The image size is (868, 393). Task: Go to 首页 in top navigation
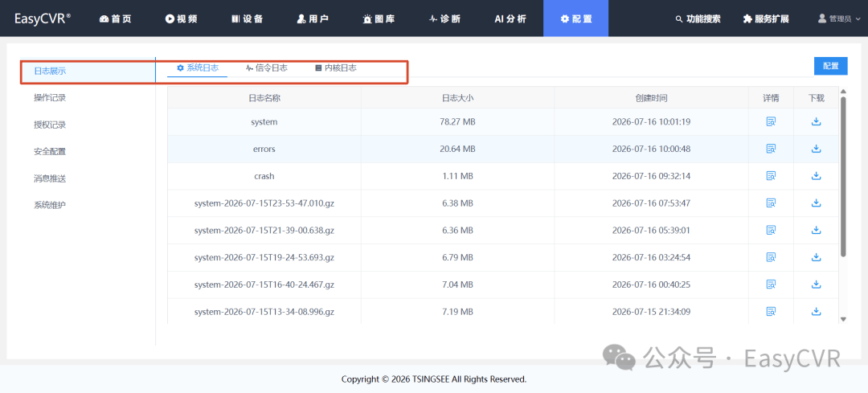pos(116,18)
